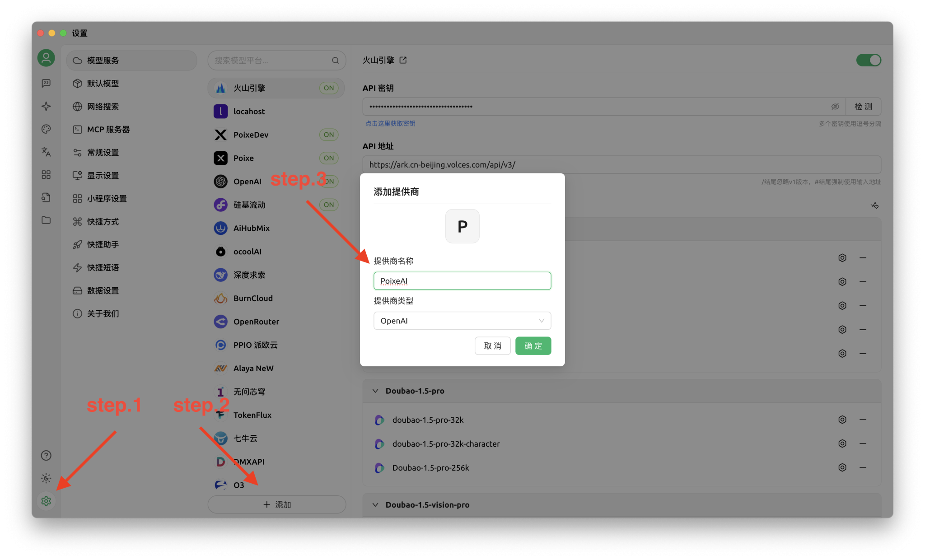Viewport: 925px width, 560px height.
Task: Toggle the 火山引擎 provider enable switch
Action: [869, 60]
